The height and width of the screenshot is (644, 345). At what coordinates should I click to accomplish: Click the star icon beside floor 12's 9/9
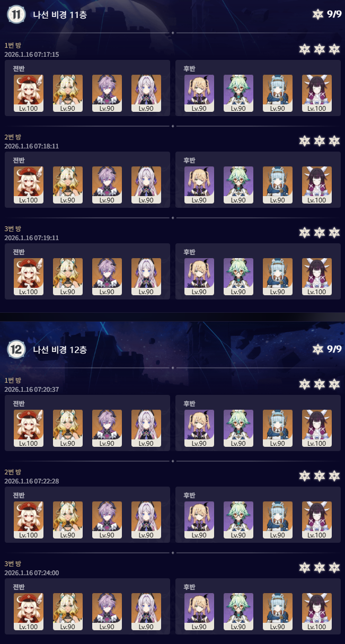tap(317, 349)
